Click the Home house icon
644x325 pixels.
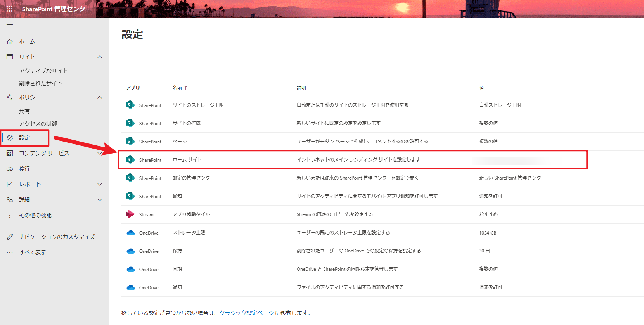[10, 41]
